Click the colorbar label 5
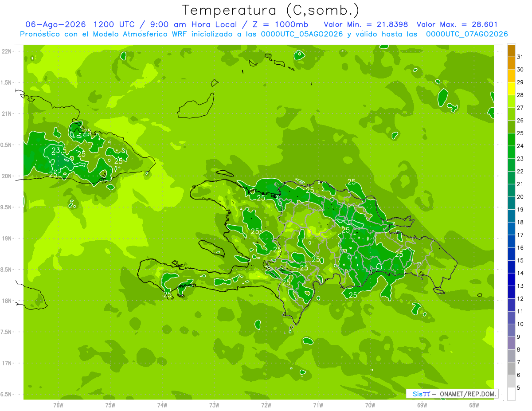532x411 pixels. pyautogui.click(x=519, y=388)
